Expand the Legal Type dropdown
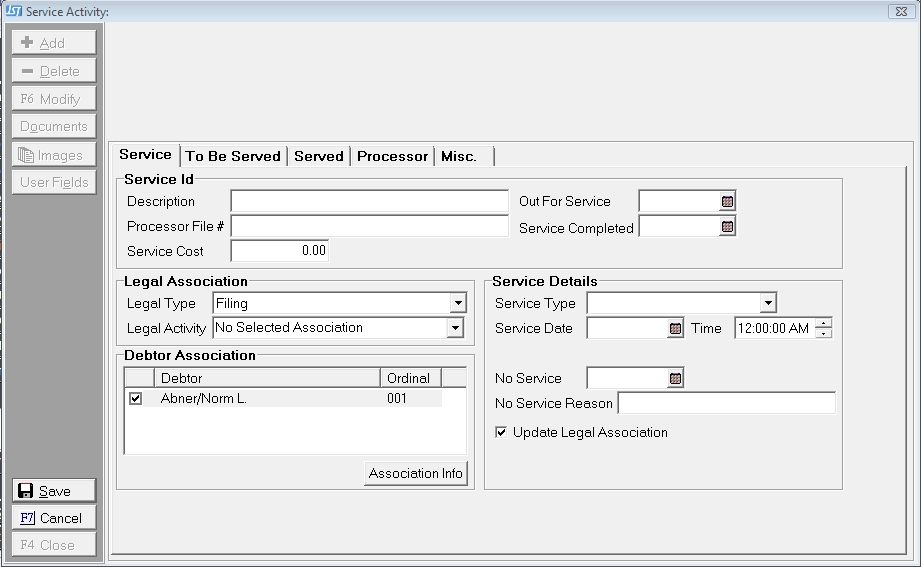 [x=457, y=303]
